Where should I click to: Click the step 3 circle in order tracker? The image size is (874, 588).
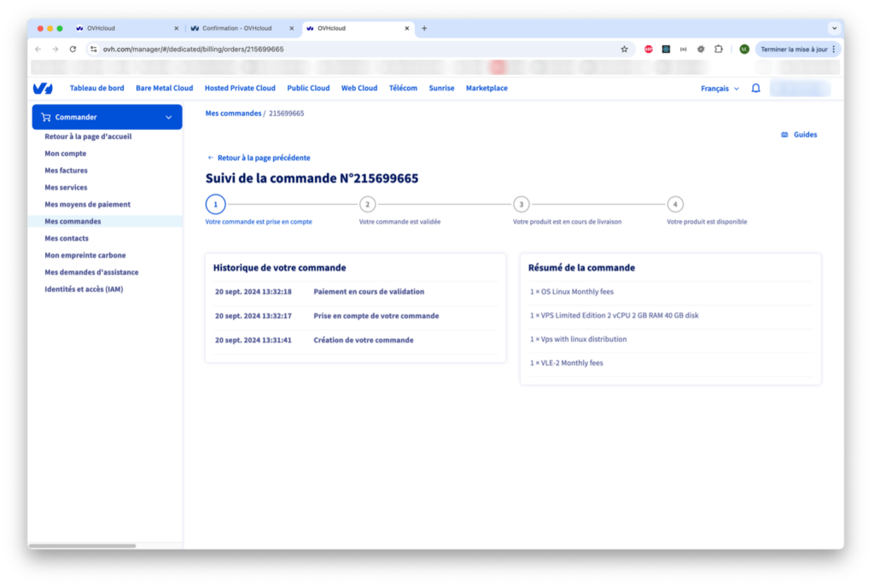[521, 205]
